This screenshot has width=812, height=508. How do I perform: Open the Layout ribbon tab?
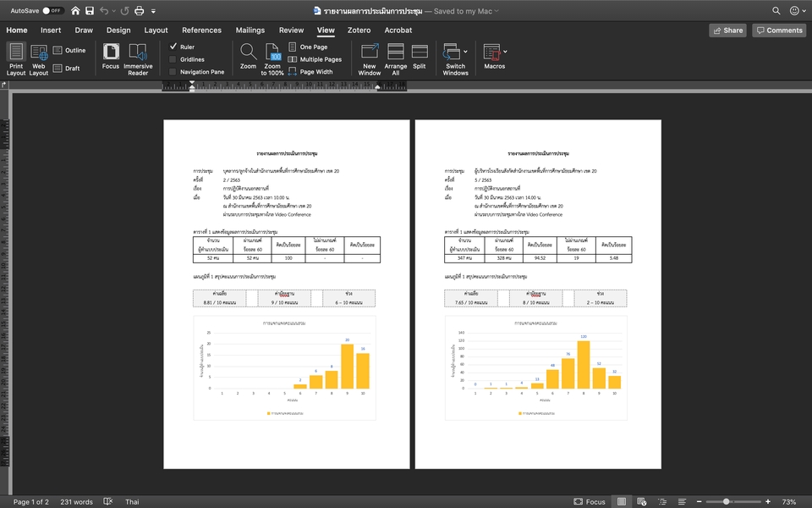pyautogui.click(x=156, y=30)
